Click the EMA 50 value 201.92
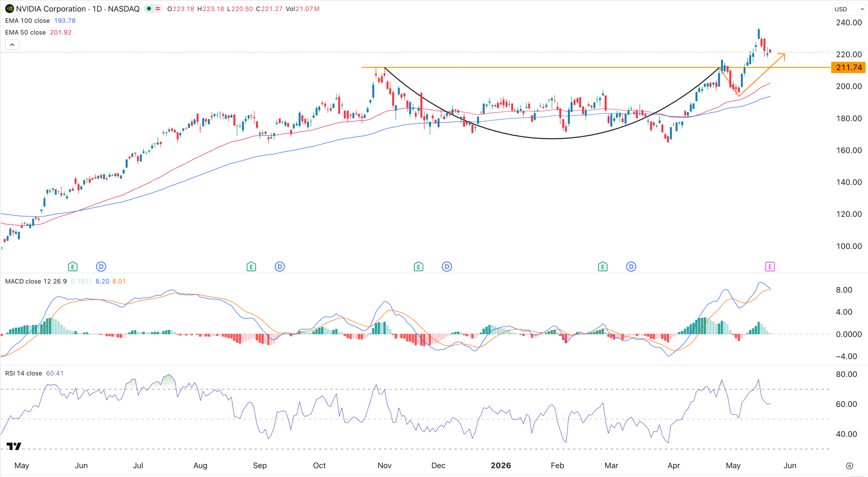 coord(61,33)
